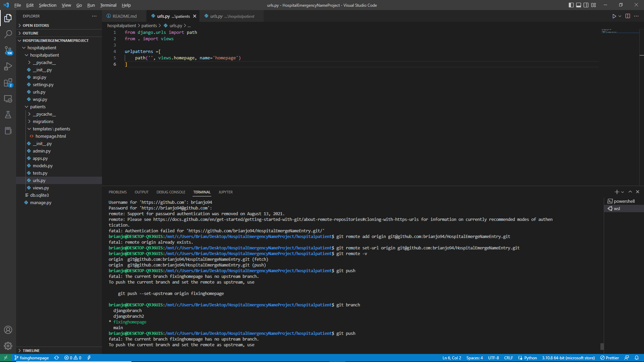
Task: Open the Manage settings gear
Action: point(8,346)
